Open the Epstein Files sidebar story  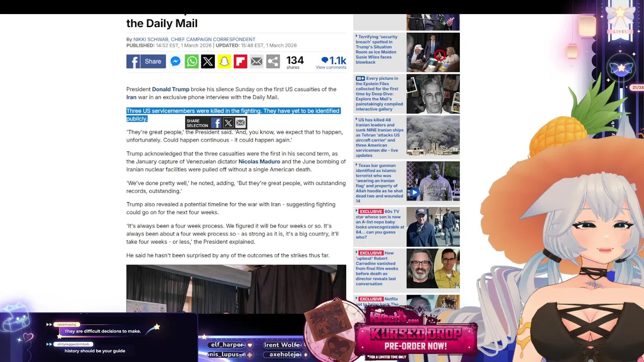[x=379, y=94]
